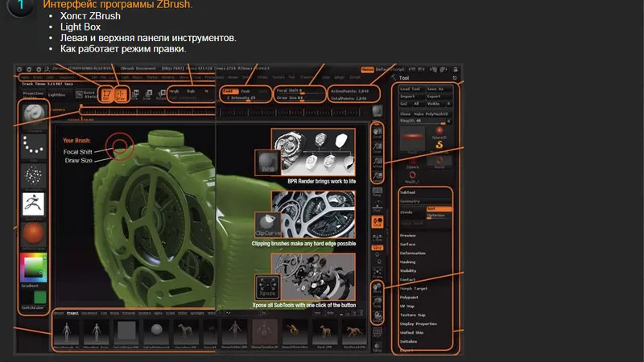Click the Actual size icon

pyautogui.click(x=378, y=162)
